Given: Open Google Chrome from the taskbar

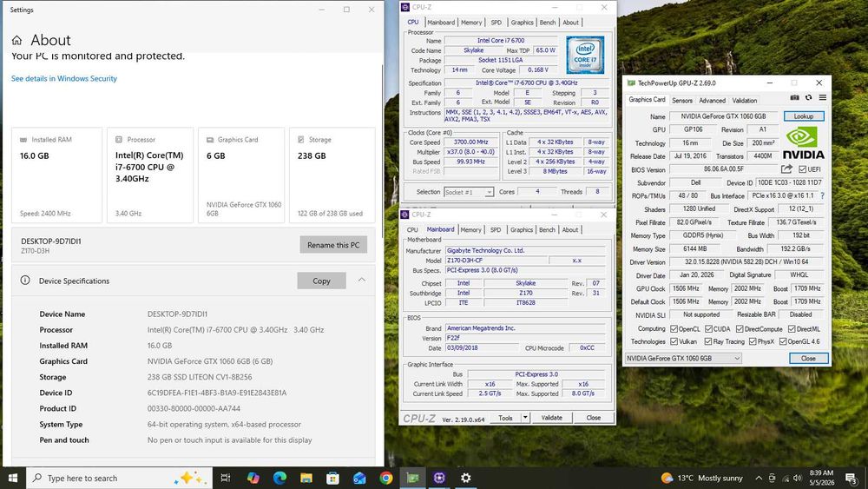Looking at the screenshot, I should tap(386, 478).
